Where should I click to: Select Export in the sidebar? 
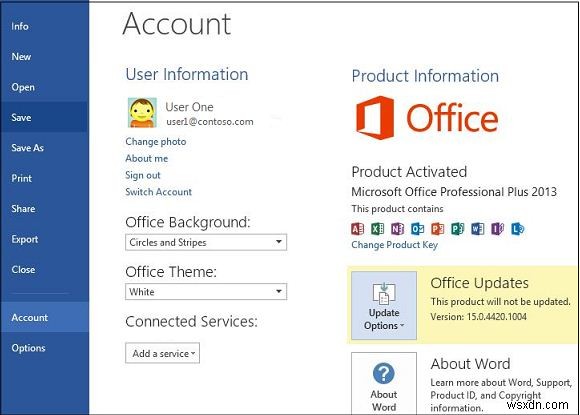pyautogui.click(x=44, y=239)
